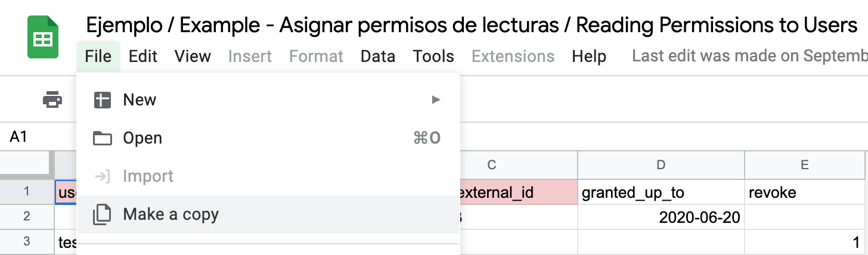Open the Tools menu
This screenshot has height=255, width=868.
point(433,57)
